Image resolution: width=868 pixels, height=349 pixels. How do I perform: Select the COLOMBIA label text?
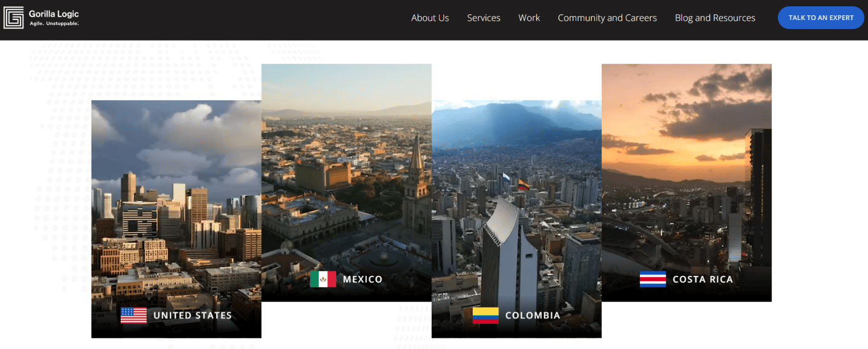[532, 315]
